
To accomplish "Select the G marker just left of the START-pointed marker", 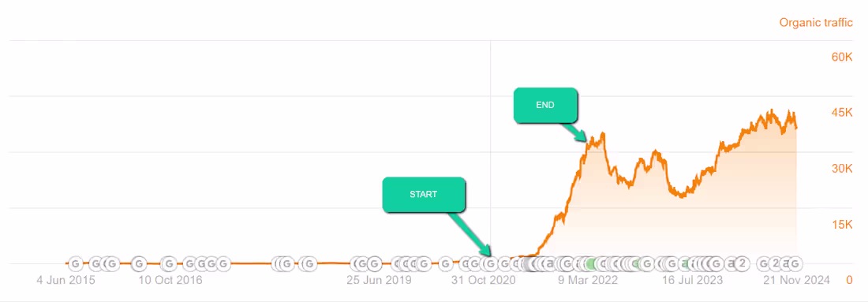I will (x=475, y=264).
